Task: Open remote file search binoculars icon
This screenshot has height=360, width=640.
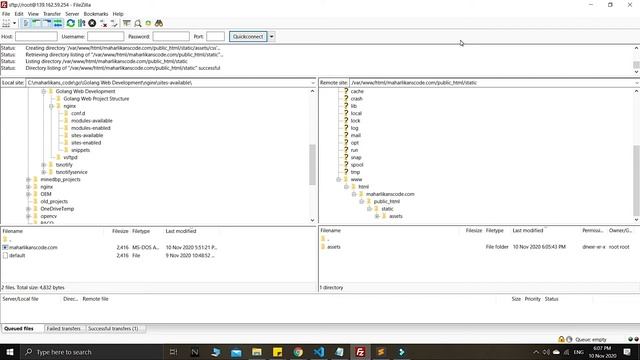Action: pyautogui.click(x=159, y=23)
